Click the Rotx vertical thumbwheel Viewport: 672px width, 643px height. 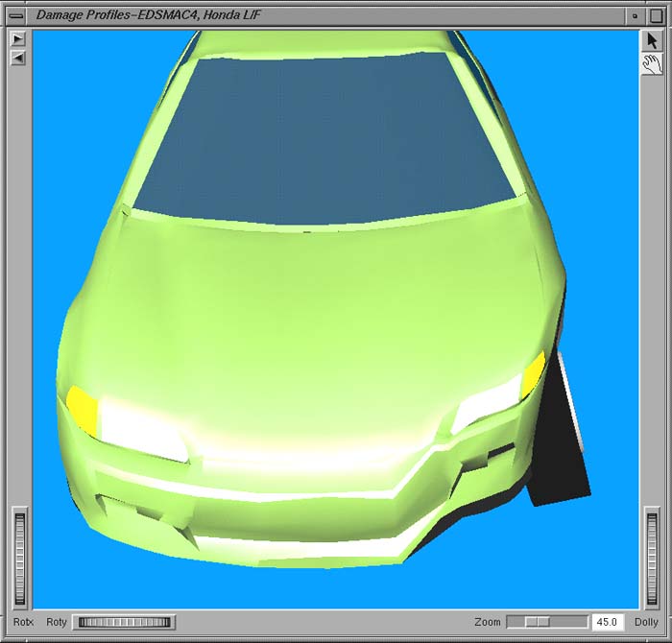click(20, 558)
